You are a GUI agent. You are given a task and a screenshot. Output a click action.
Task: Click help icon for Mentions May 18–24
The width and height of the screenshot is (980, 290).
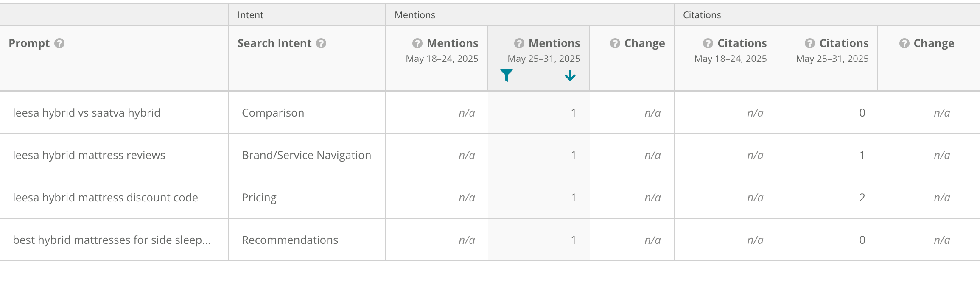pos(417,43)
